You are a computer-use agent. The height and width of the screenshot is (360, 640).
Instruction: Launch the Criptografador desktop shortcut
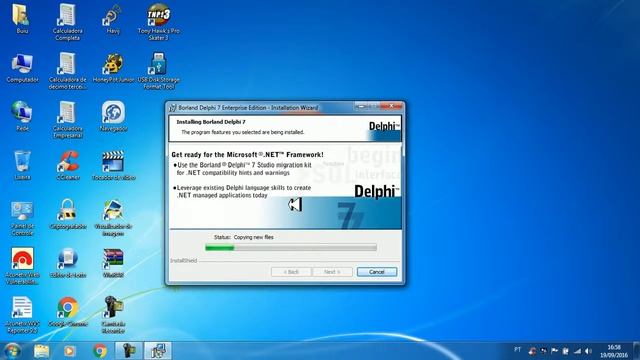coord(68,215)
